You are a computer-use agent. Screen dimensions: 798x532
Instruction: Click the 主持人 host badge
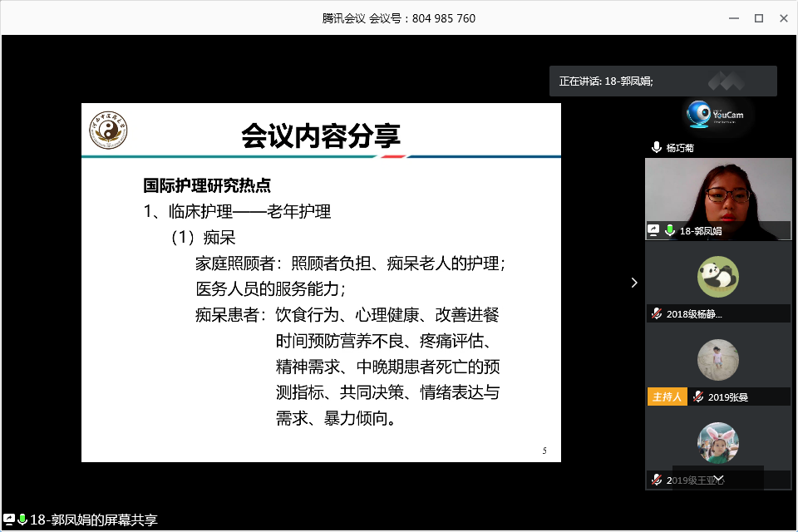pyautogui.click(x=667, y=397)
